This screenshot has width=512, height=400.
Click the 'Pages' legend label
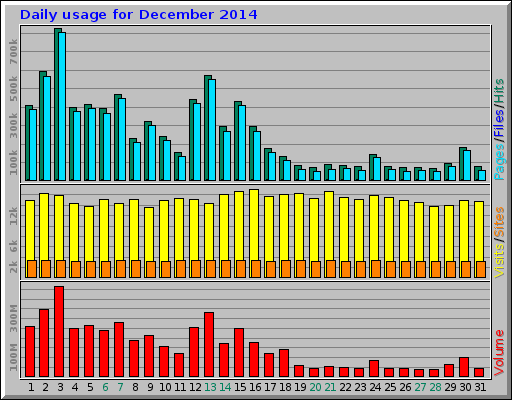[499, 162]
